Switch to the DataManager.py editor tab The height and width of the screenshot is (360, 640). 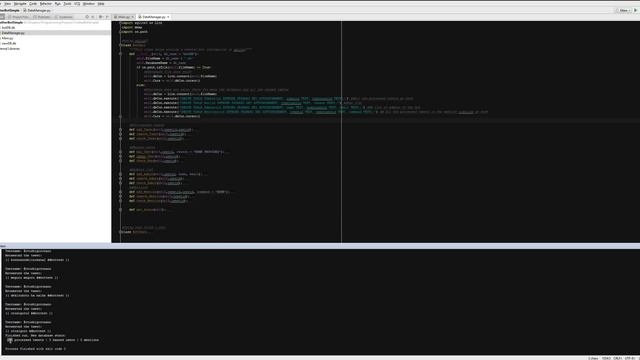pos(153,17)
